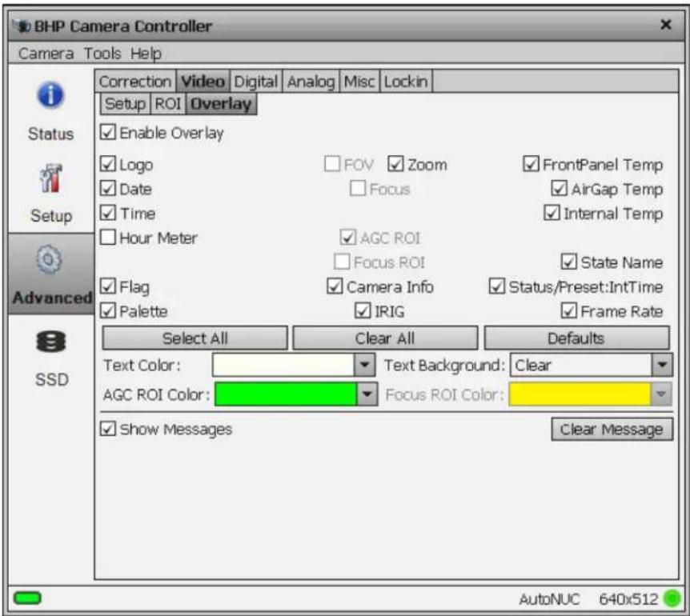Image resolution: width=690 pixels, height=616 pixels.
Task: Open the Setup sub-tab under Video
Action: [125, 104]
